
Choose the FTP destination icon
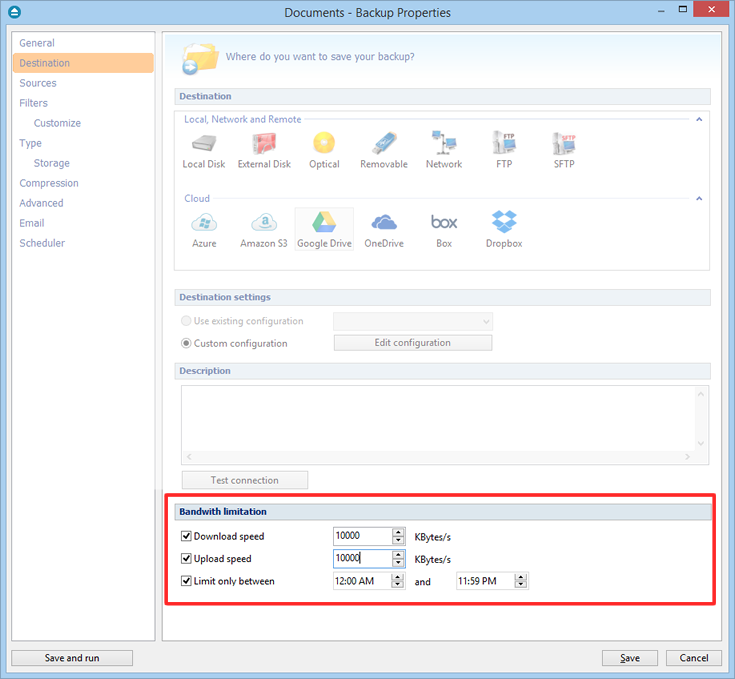[x=504, y=150]
